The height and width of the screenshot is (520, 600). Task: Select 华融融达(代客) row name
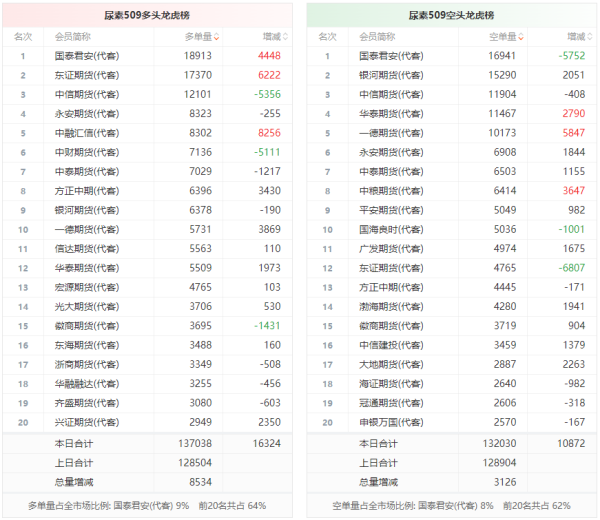click(x=87, y=383)
